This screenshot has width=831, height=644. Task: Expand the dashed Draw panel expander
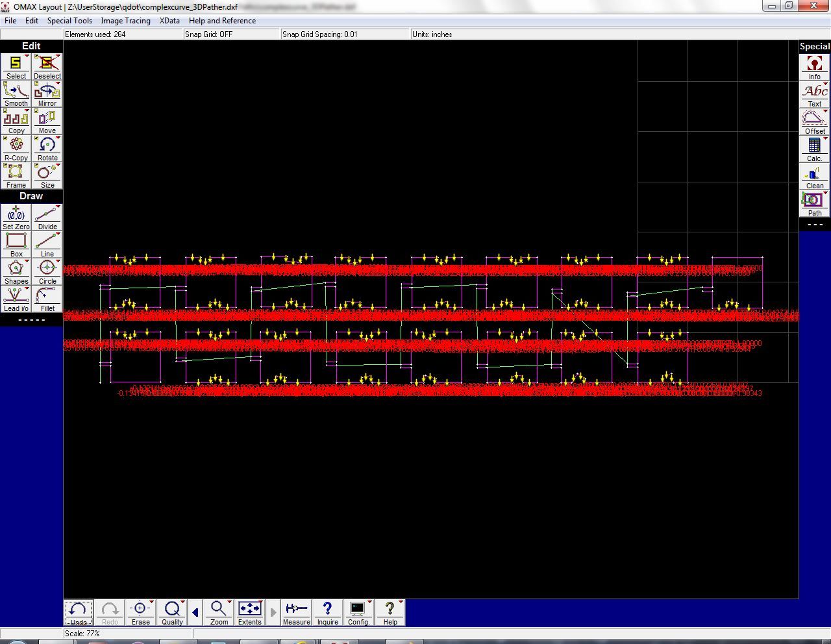point(31,319)
